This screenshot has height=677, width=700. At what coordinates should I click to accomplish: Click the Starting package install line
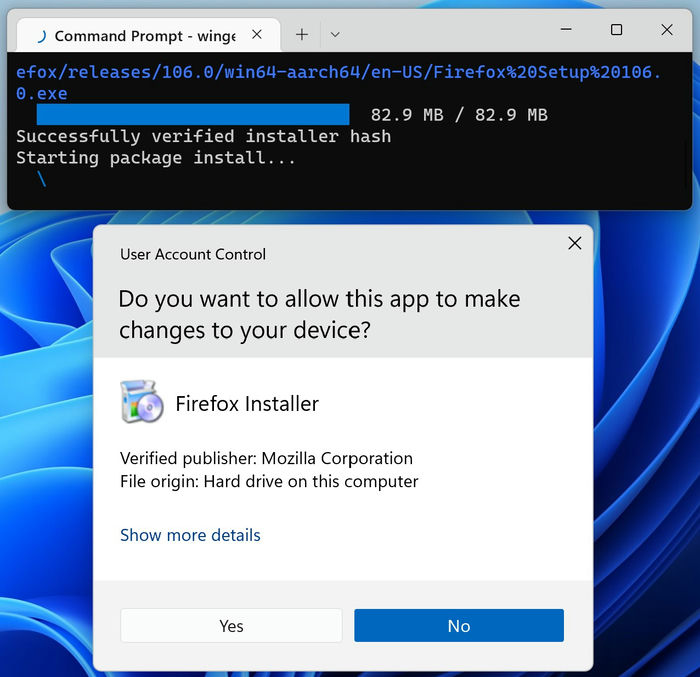click(x=156, y=158)
